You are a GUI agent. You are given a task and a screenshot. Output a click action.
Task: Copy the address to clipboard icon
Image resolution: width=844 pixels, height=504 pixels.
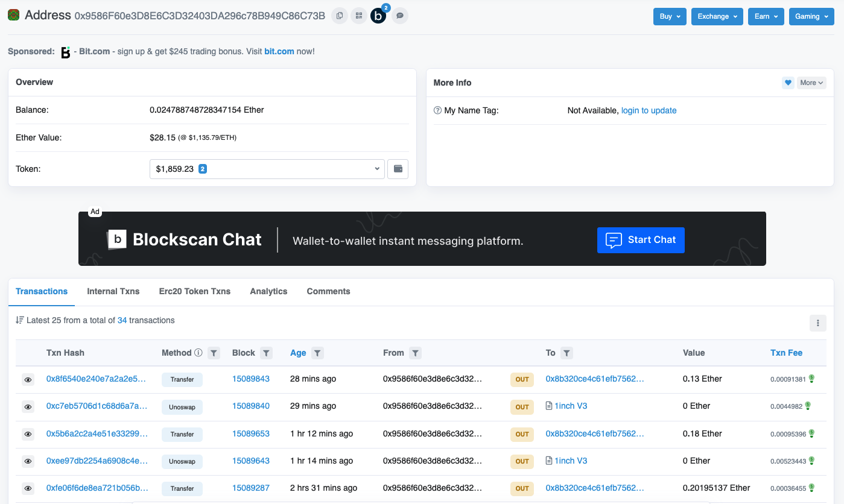pyautogui.click(x=340, y=16)
